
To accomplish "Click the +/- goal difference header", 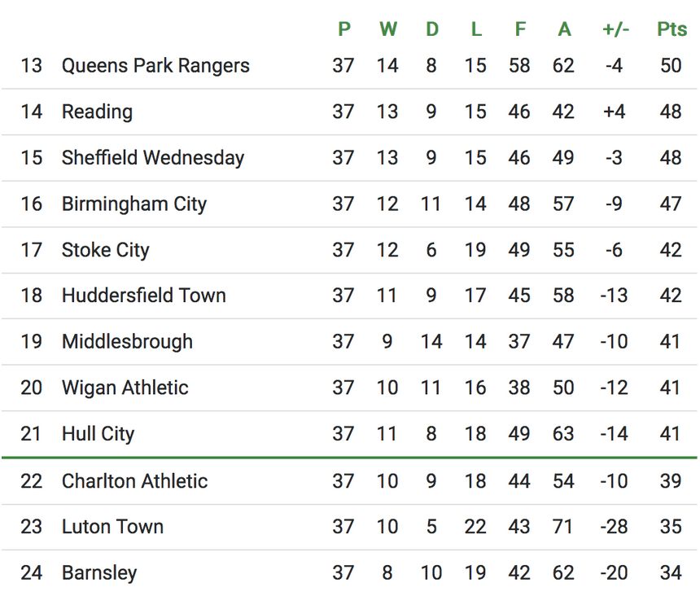I will [x=615, y=29].
